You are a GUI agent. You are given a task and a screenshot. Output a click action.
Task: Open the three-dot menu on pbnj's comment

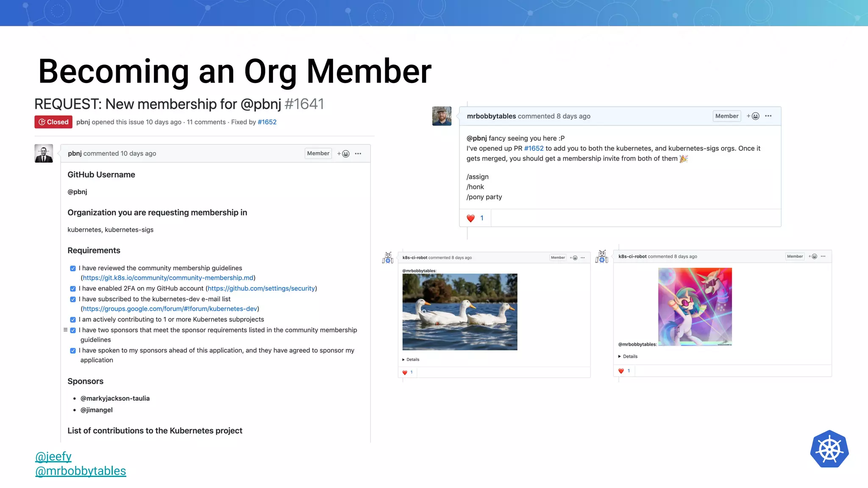(x=358, y=154)
